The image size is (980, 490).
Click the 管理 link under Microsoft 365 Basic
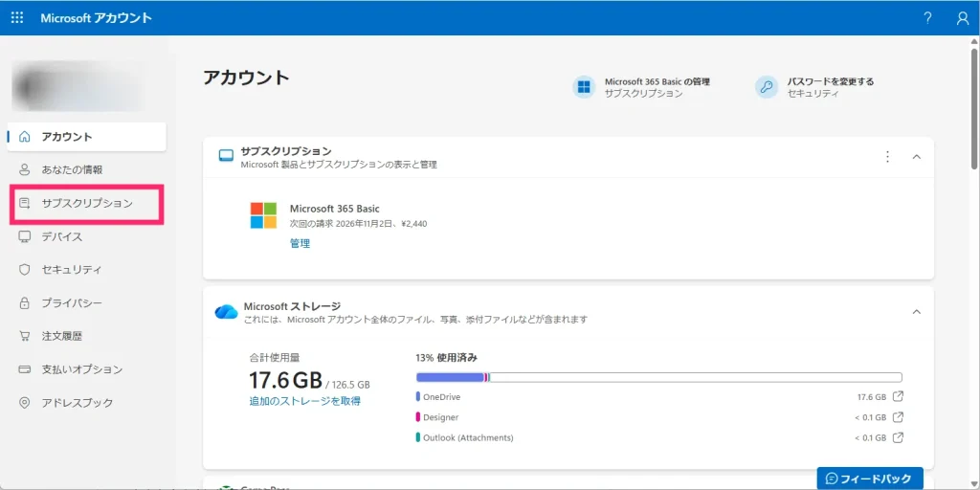pyautogui.click(x=300, y=244)
